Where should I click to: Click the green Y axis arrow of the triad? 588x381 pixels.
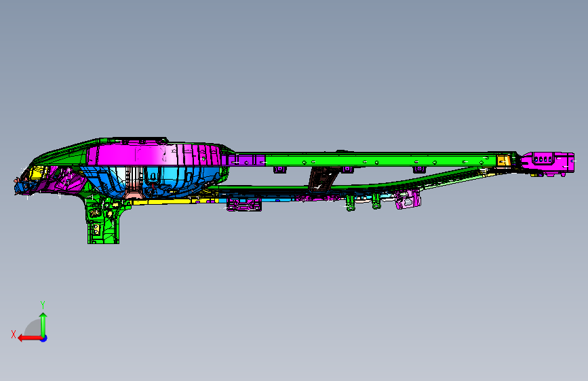coord(43,324)
